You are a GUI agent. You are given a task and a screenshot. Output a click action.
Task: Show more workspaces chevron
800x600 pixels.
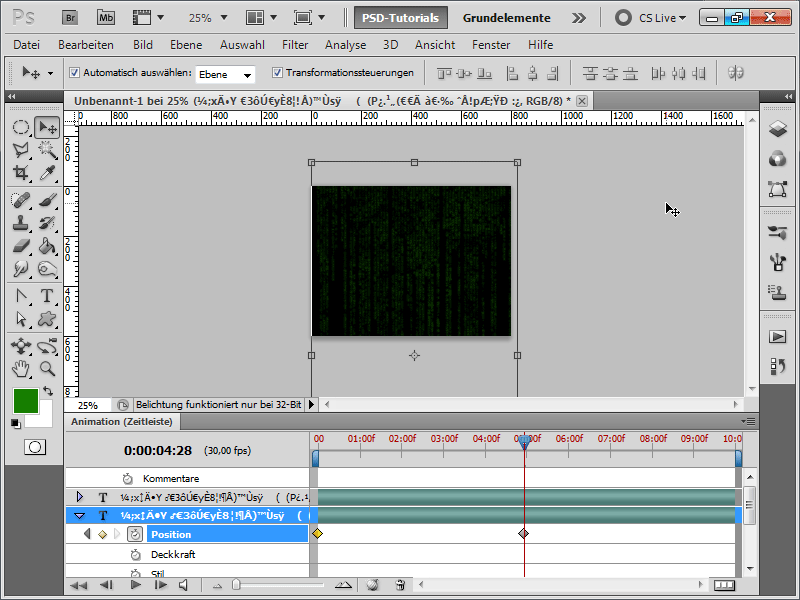579,18
